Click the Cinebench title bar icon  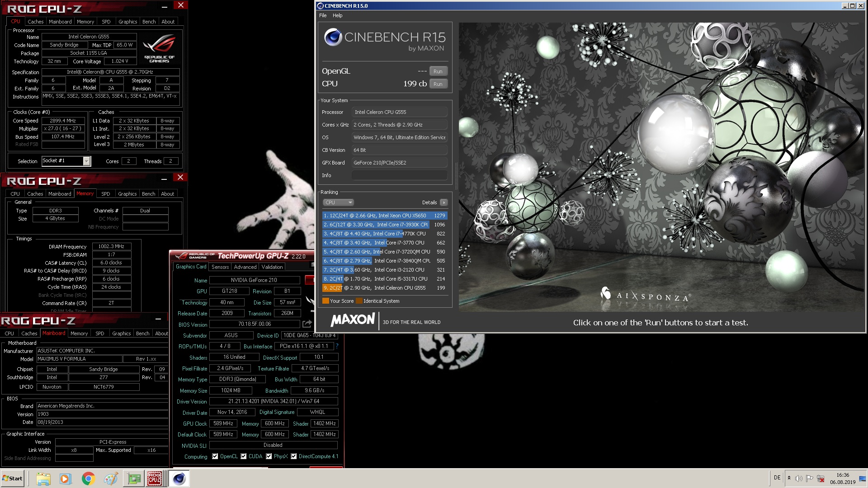[320, 6]
